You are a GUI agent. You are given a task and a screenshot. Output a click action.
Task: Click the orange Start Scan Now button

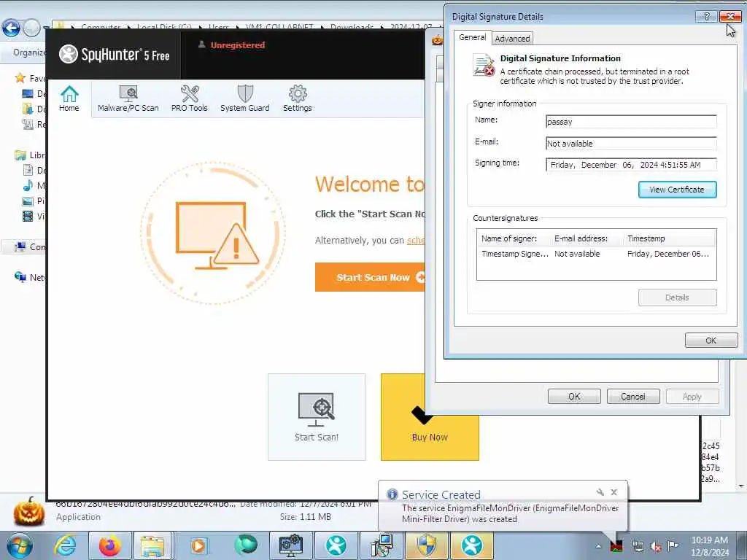(370, 277)
